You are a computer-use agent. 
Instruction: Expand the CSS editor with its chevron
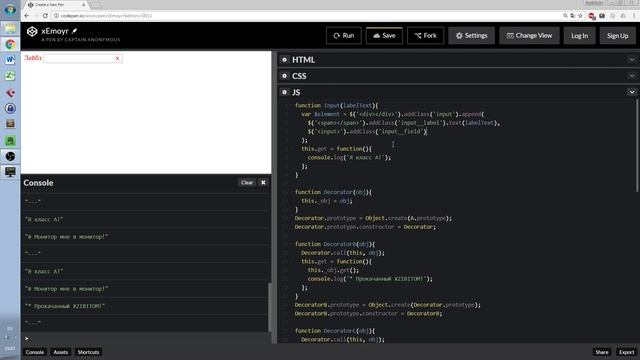point(632,76)
